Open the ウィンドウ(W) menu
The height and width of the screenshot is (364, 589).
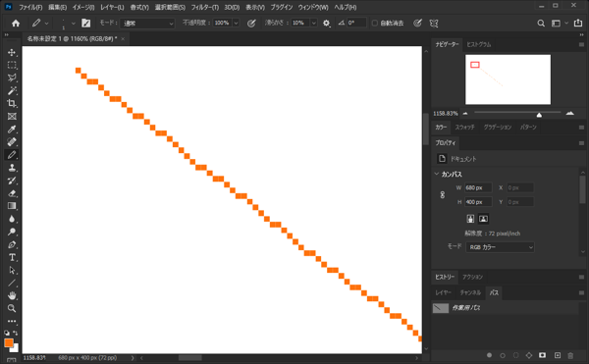[313, 7]
